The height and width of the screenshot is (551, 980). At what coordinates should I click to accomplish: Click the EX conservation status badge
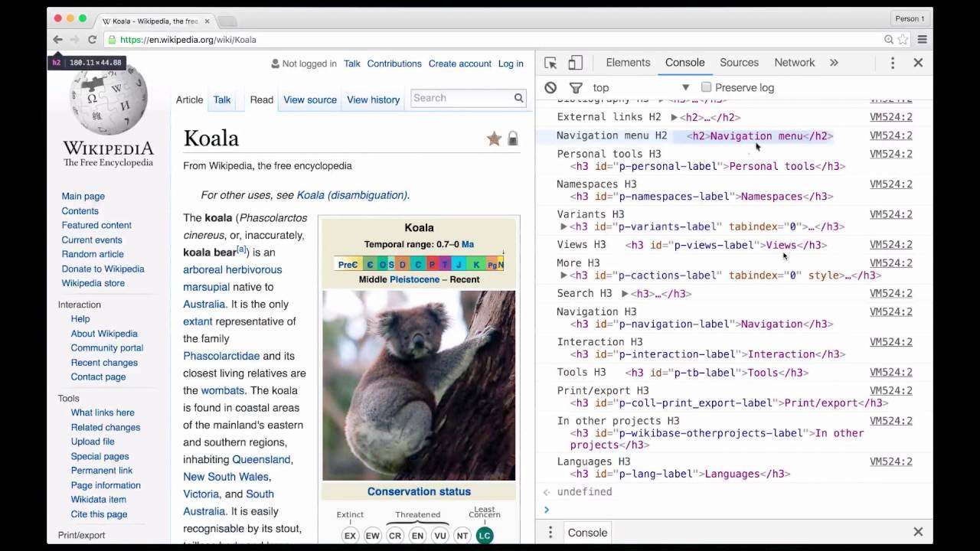coord(350,536)
